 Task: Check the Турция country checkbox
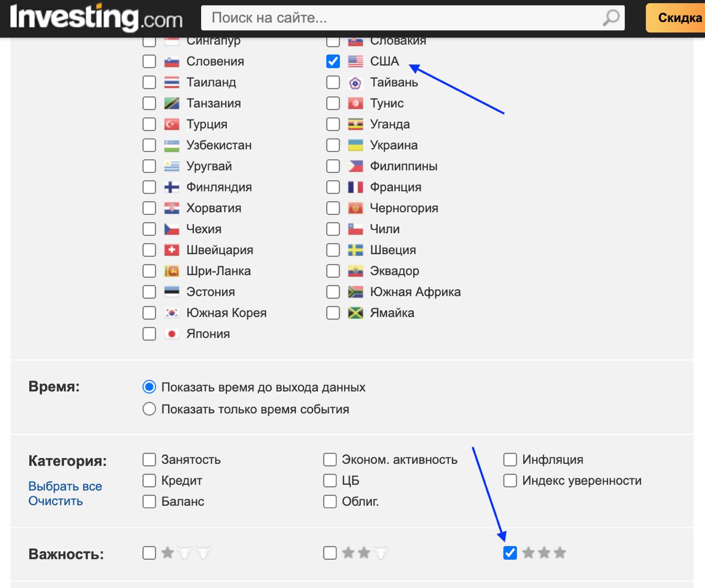[149, 125]
